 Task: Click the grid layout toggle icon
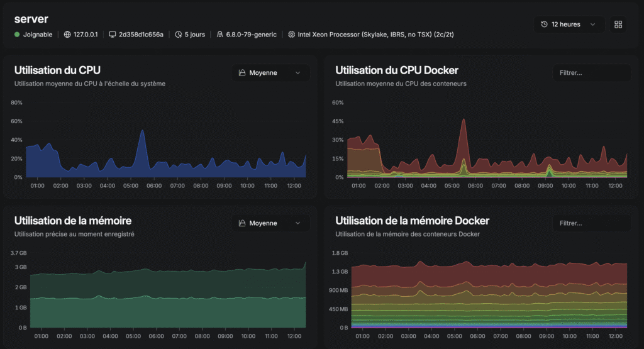(618, 25)
